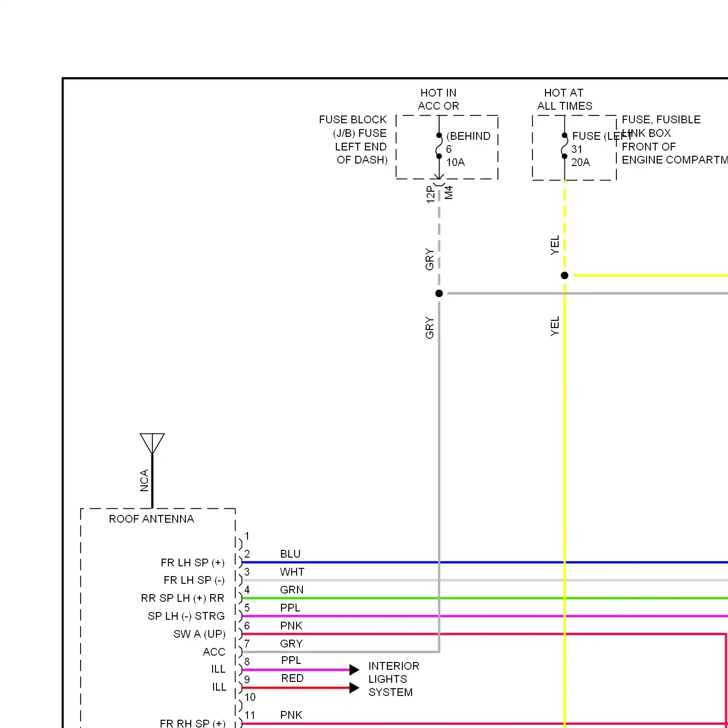Click the '20A' fuse rating text

click(x=580, y=162)
